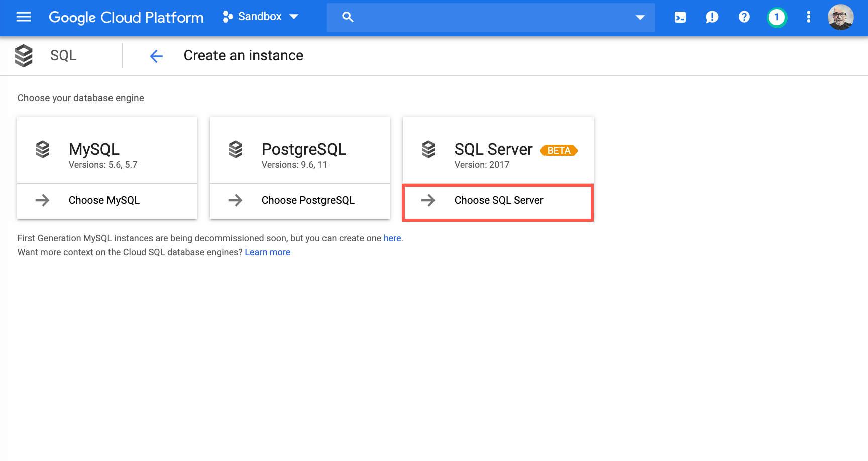The width and height of the screenshot is (868, 461).
Task: View the notifications badge showing 1
Action: point(776,18)
